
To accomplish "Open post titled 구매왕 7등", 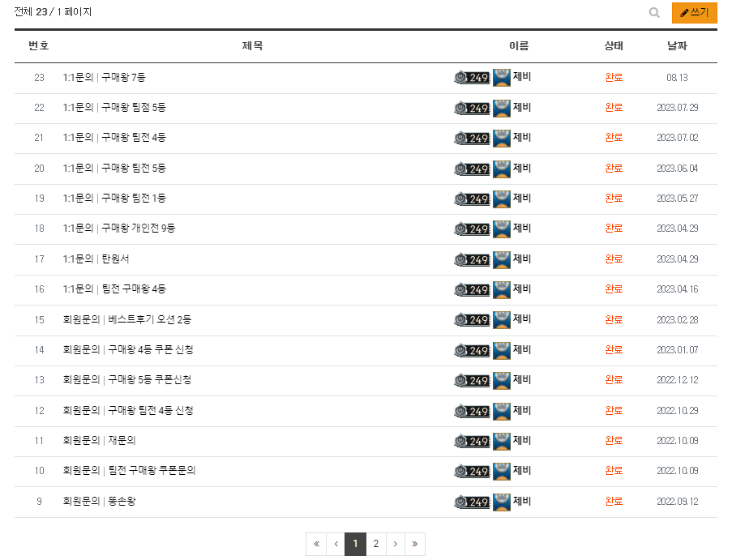I will coord(123,78).
